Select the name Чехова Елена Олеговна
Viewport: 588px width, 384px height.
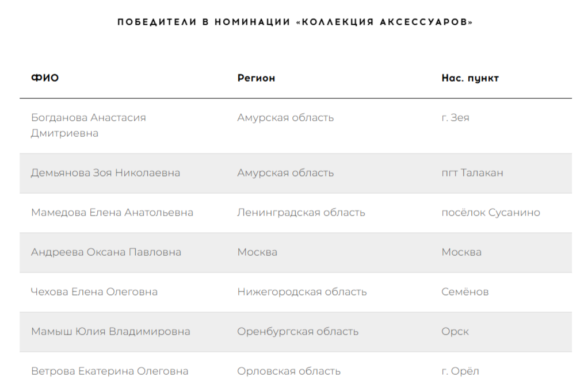pyautogui.click(x=94, y=292)
